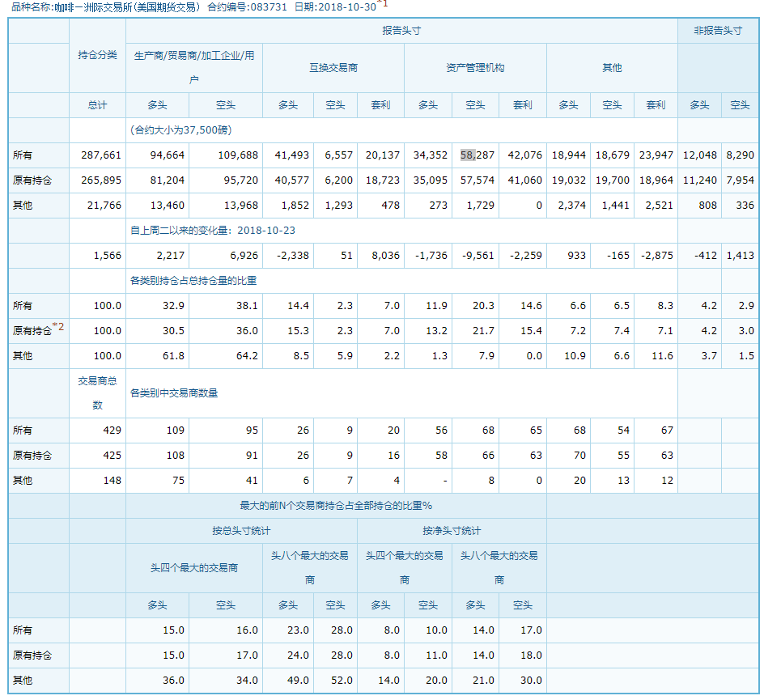Click the change-since-last-Tuesday label with 2018-10-23

(212, 231)
